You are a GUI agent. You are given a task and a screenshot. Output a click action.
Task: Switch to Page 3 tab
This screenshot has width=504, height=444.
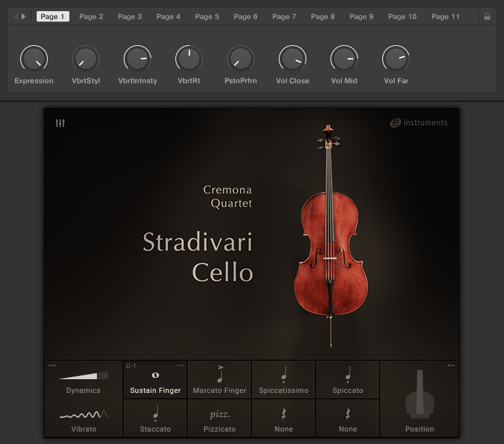point(130,16)
